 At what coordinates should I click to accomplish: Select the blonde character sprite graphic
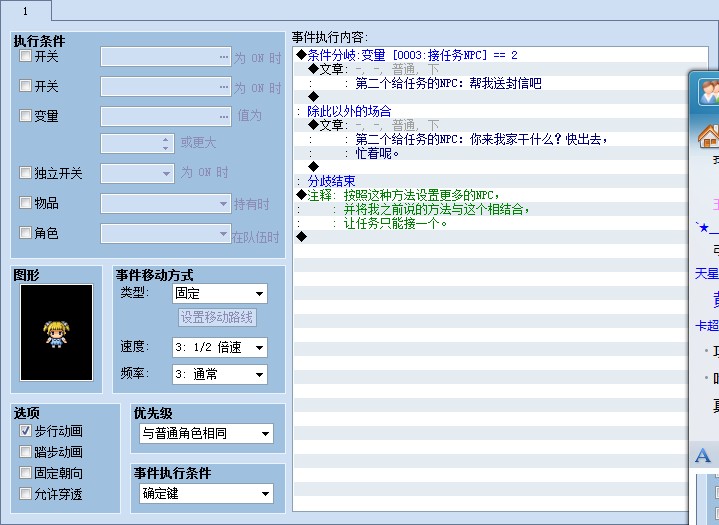(56, 332)
